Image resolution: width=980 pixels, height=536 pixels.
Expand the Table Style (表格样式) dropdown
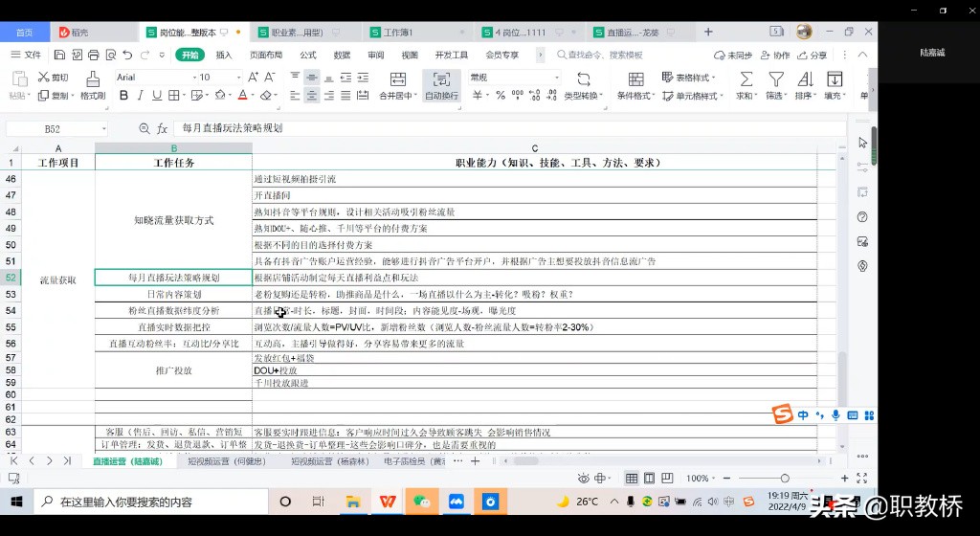pyautogui.click(x=713, y=78)
